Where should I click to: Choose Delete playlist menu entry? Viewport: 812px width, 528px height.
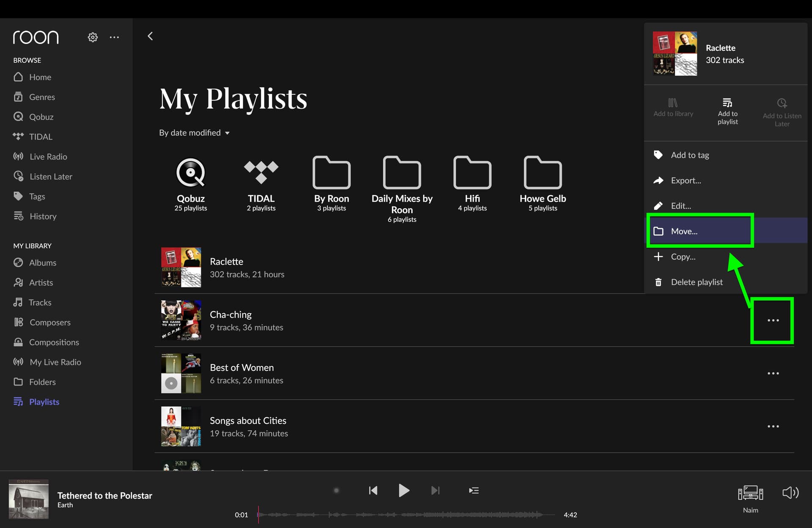coord(696,282)
